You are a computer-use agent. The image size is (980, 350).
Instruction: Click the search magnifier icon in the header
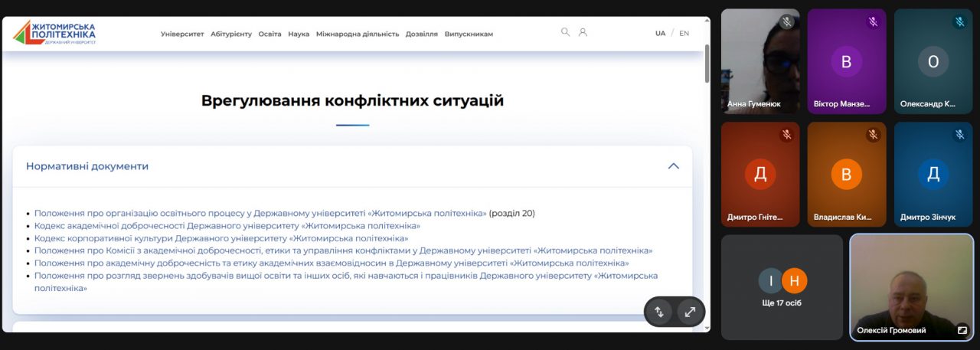[x=565, y=32]
